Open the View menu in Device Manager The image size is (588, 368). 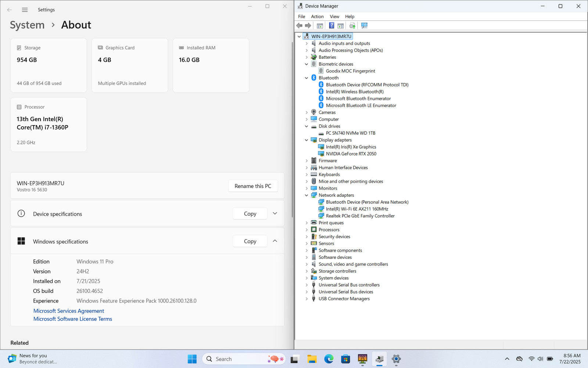(x=334, y=17)
